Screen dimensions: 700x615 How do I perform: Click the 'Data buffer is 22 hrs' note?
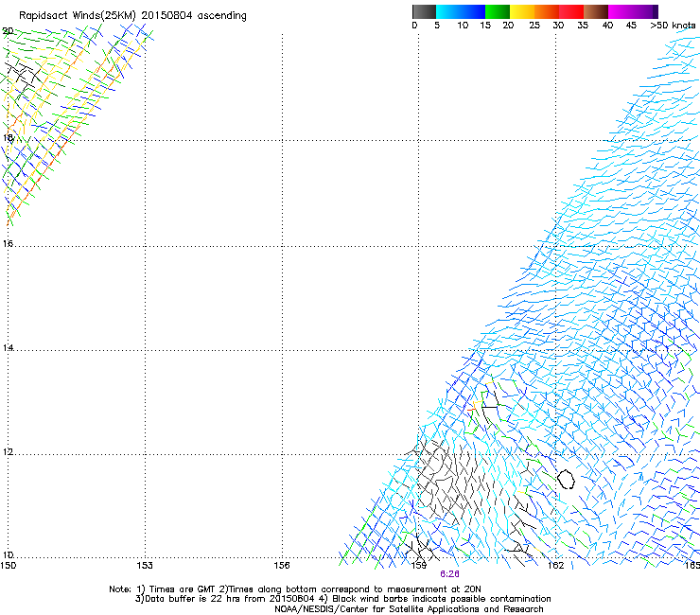(x=342, y=599)
